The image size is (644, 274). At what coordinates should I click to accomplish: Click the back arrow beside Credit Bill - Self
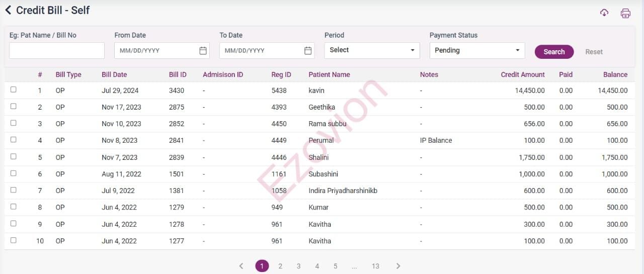click(x=8, y=10)
